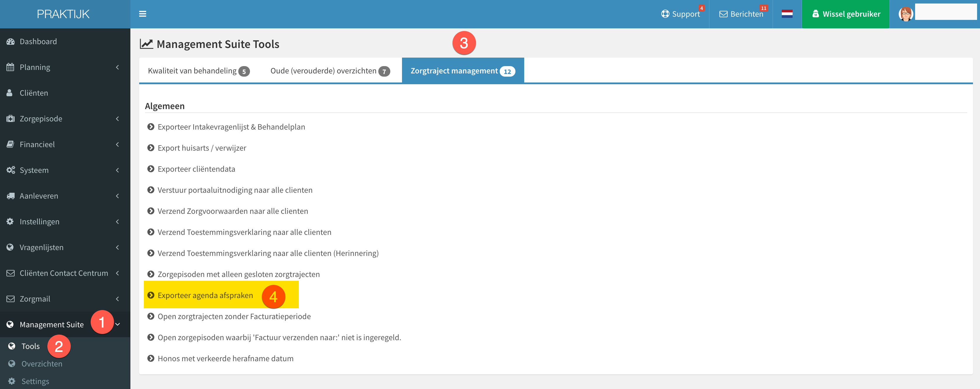Expand the Instellingen menu chevron
The height and width of the screenshot is (389, 980).
point(118,221)
